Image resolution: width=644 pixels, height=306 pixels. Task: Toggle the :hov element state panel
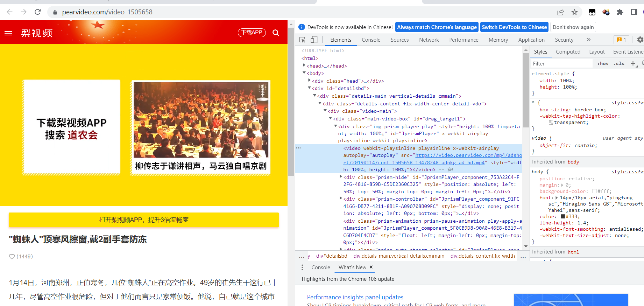click(603, 64)
